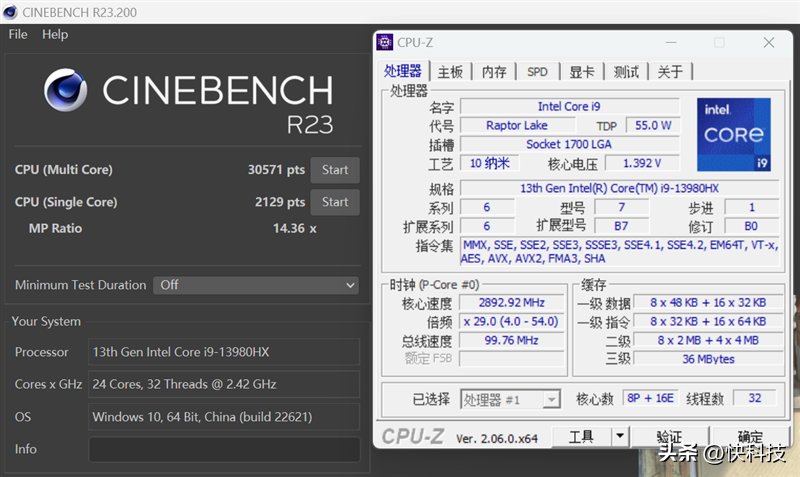Switch to the 内存 tab
Image resolution: width=800 pixels, height=477 pixels.
[x=494, y=71]
